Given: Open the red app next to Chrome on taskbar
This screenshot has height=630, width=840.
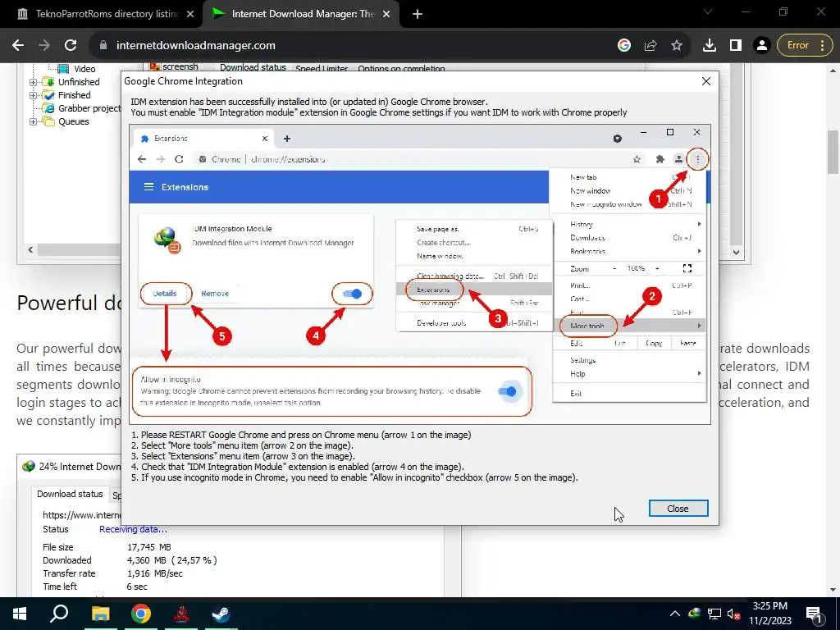Looking at the screenshot, I should (181, 614).
